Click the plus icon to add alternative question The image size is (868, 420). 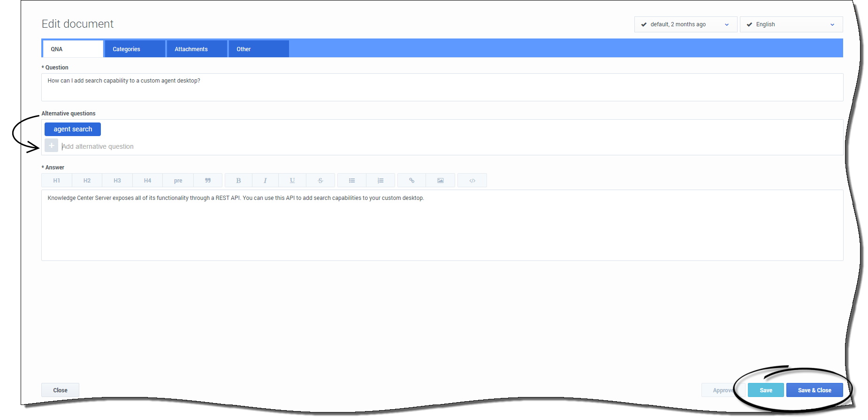click(52, 146)
